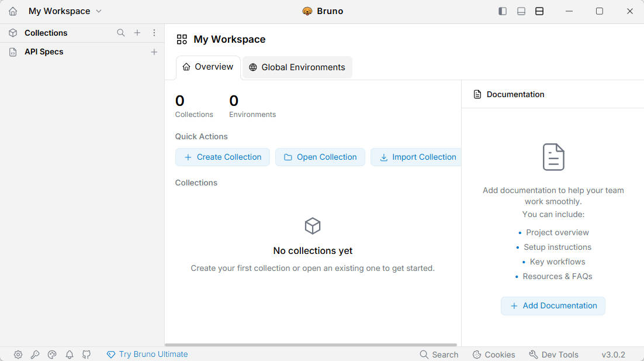The width and height of the screenshot is (644, 361).
Task: Open Dev Tools in the status bar
Action: coord(553,355)
